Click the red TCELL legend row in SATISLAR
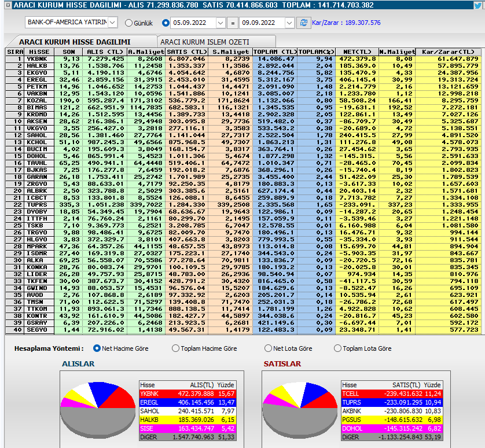Image resolution: width=485 pixels, height=448 pixels. pos(392,394)
